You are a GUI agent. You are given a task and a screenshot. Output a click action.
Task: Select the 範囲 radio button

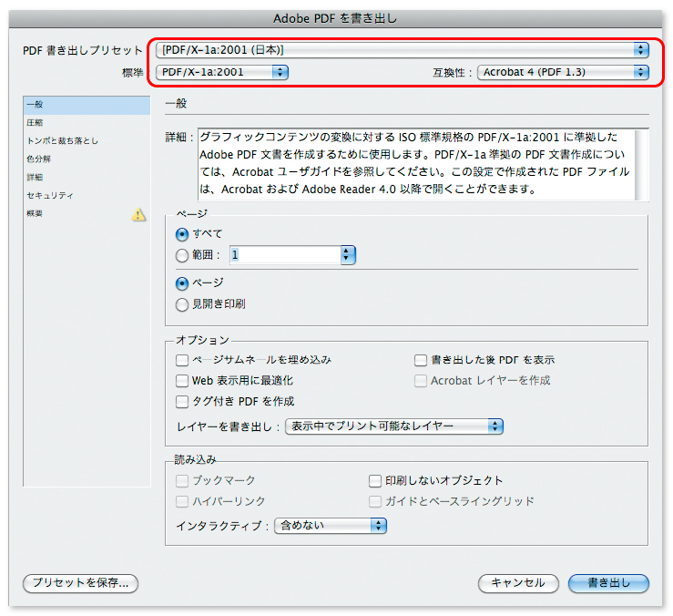(182, 255)
